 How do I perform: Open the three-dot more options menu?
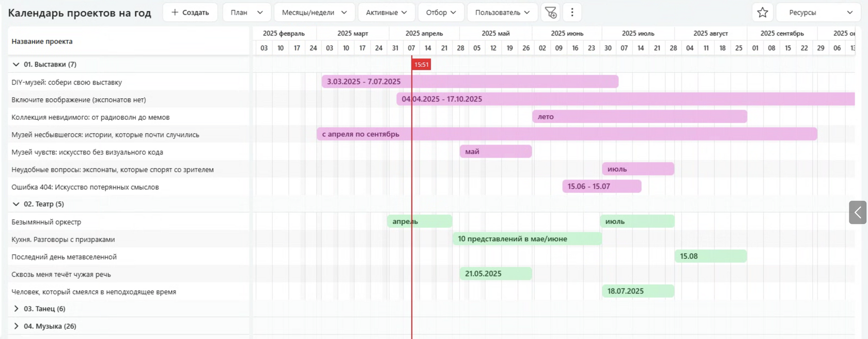[572, 12]
